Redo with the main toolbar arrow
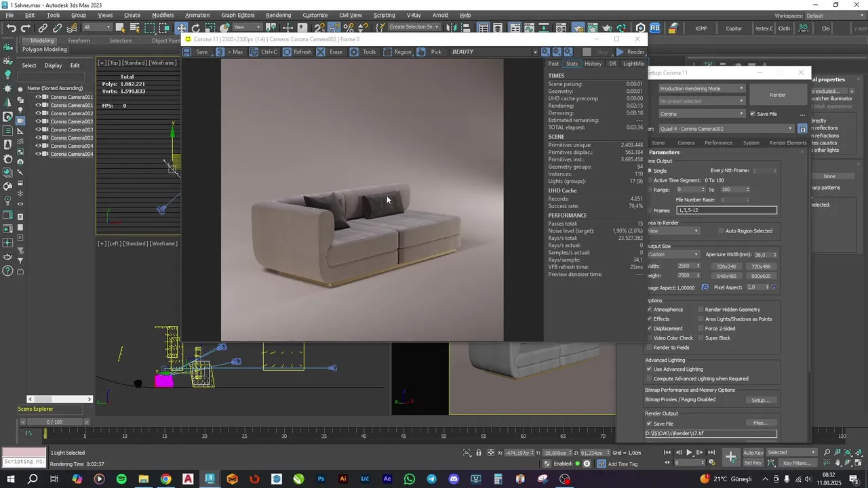Image resolution: width=868 pixels, height=488 pixels. coord(26,28)
